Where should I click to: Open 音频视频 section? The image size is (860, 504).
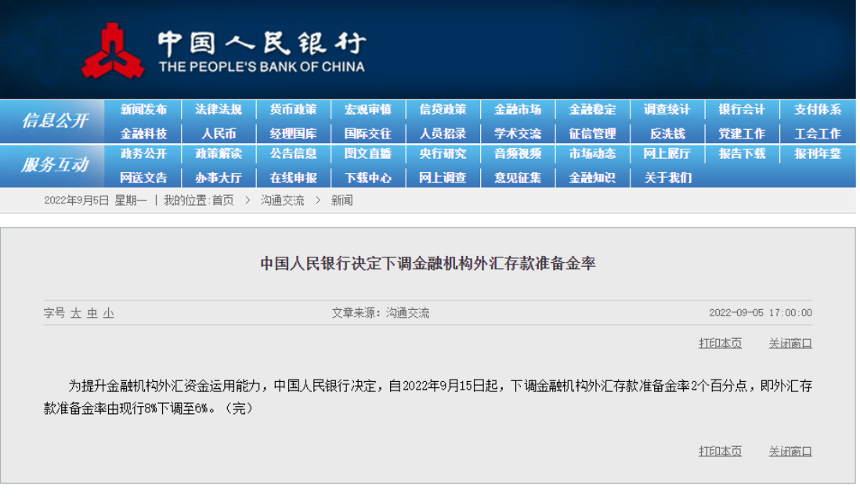[518, 154]
